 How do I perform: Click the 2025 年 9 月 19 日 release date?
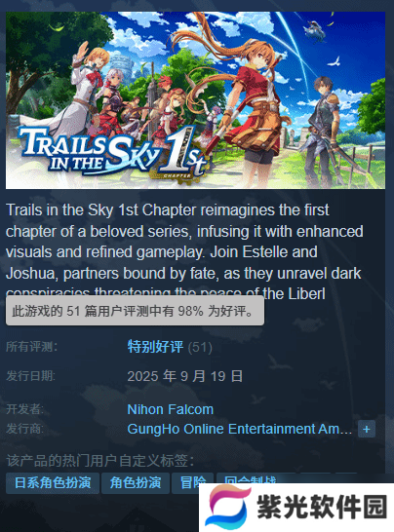click(x=185, y=376)
